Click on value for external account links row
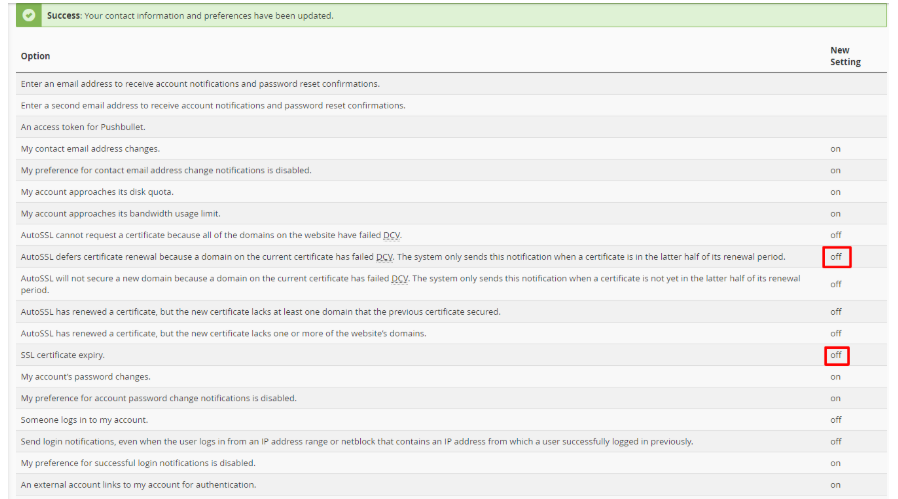Viewport: 898px width, 499px height. click(835, 485)
